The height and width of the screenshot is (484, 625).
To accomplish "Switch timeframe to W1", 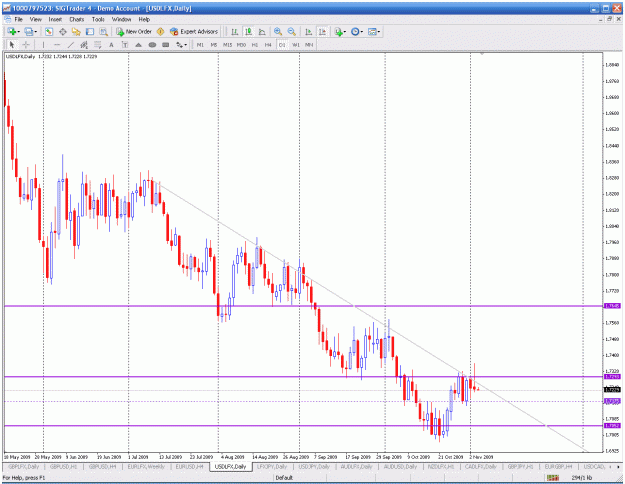I will click(x=295, y=45).
